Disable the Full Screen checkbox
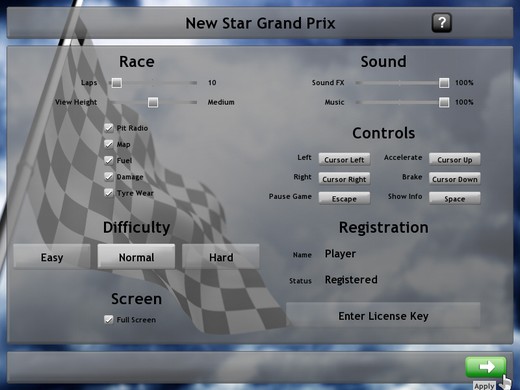This screenshot has height=390, width=520. tap(109, 320)
